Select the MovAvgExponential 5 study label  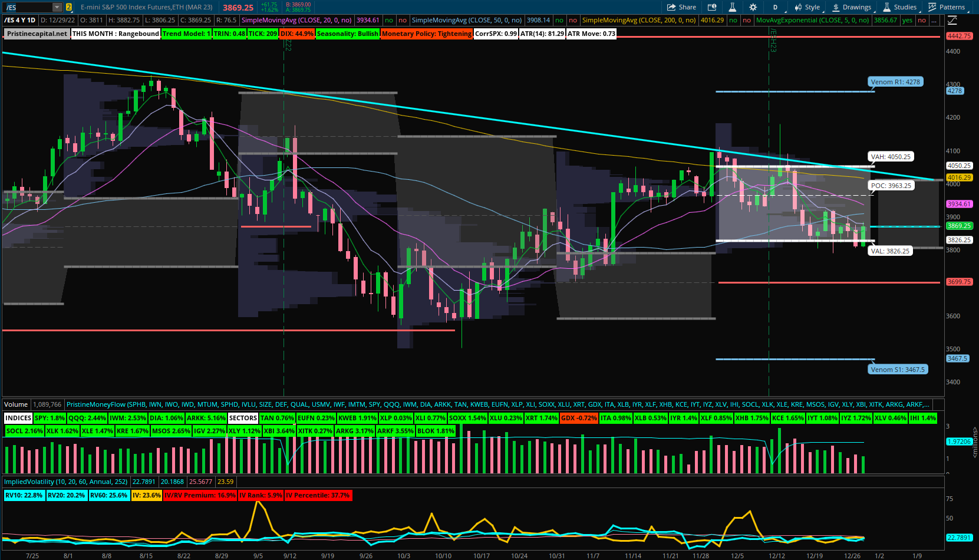pos(813,20)
